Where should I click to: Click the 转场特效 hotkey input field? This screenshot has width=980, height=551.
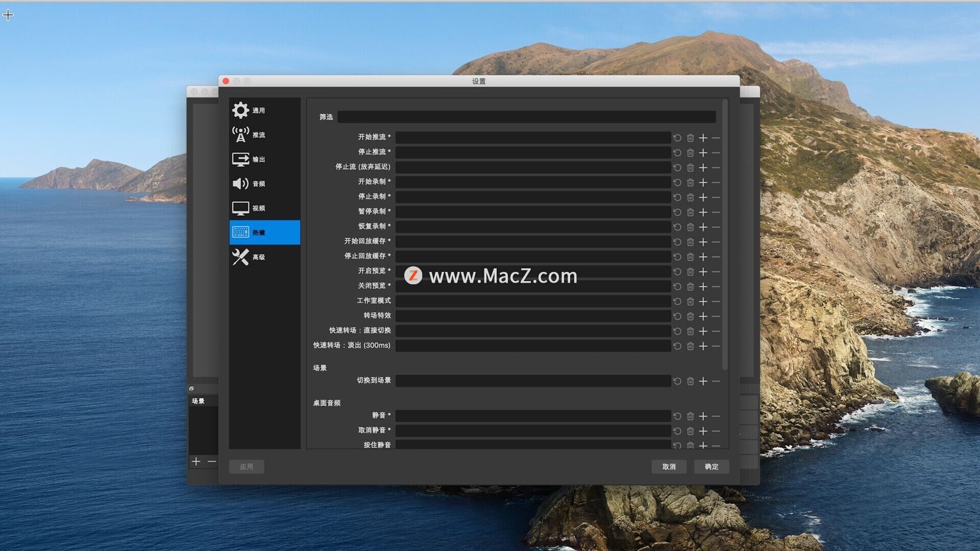533,316
